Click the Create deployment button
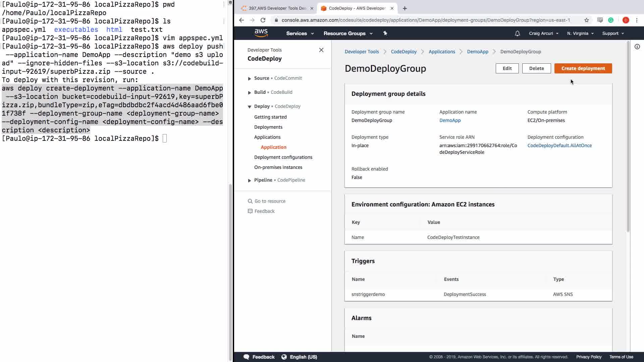The width and height of the screenshot is (644, 362). [x=583, y=68]
